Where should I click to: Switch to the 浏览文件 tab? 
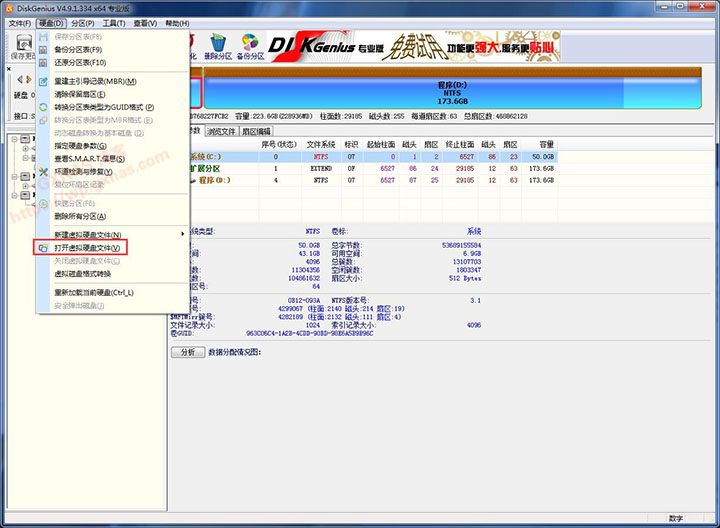click(221, 131)
